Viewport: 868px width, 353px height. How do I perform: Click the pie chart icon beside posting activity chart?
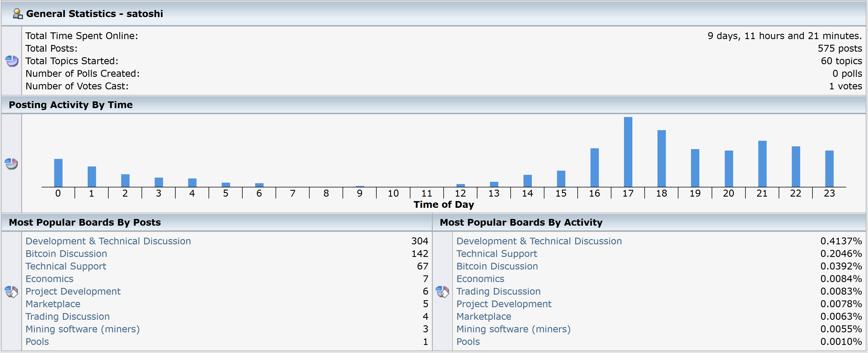(11, 164)
